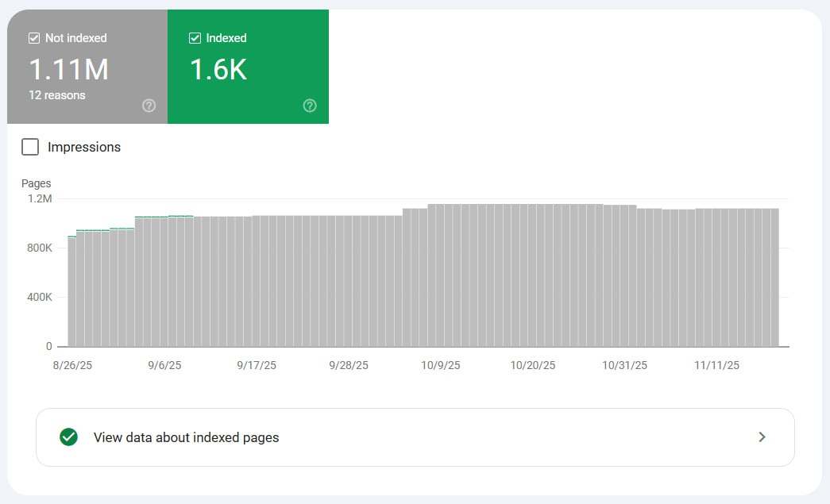Uncheck the Indexed checkbox

(x=195, y=38)
